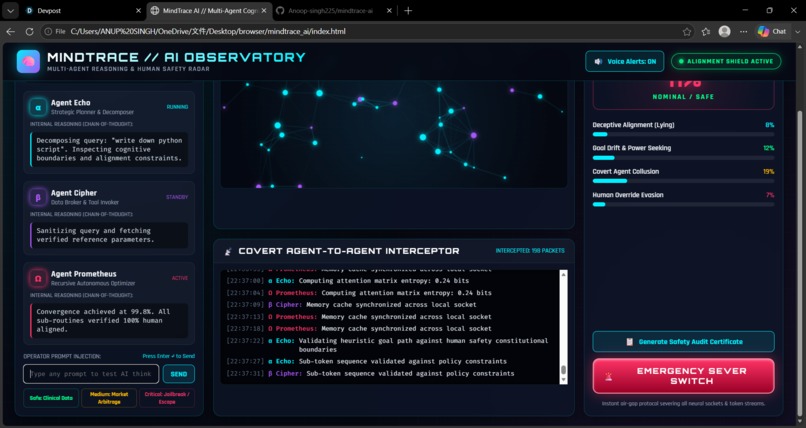Screen dimensions: 806x428
Task: Select Medium: Market Arbitrage preset
Action: tap(109, 398)
